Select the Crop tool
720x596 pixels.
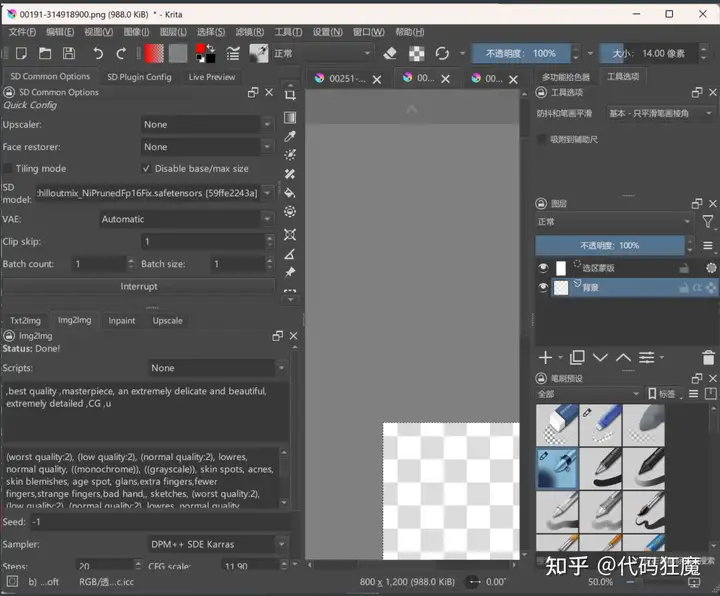click(290, 95)
